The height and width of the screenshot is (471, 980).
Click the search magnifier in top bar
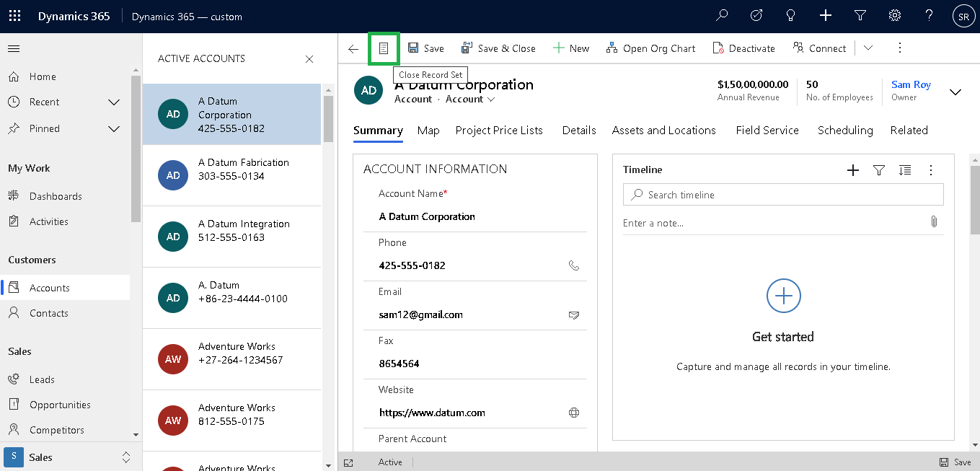point(722,16)
